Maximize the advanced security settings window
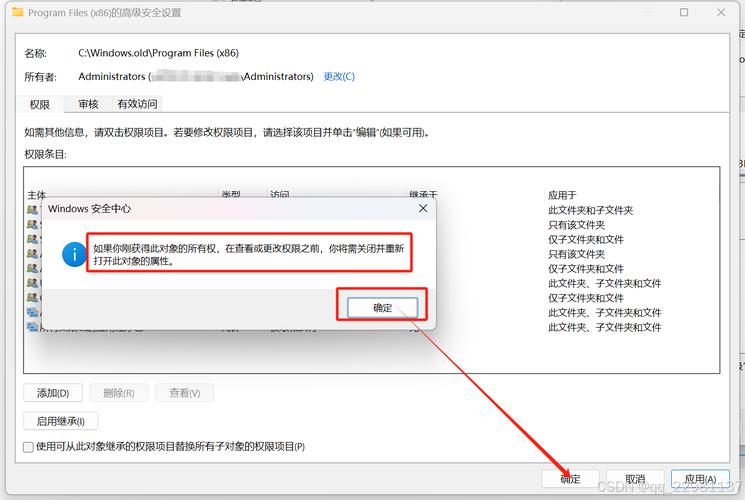745x500 pixels. tap(684, 12)
